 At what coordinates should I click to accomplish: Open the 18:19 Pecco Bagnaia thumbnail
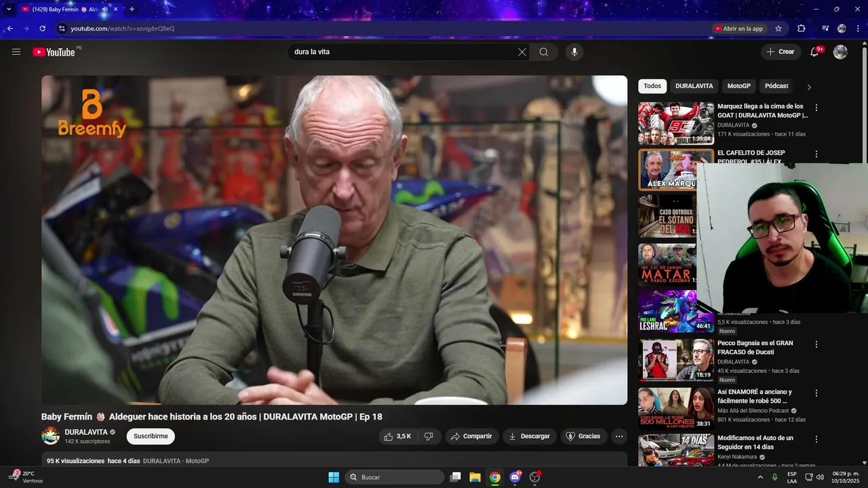[x=676, y=360]
